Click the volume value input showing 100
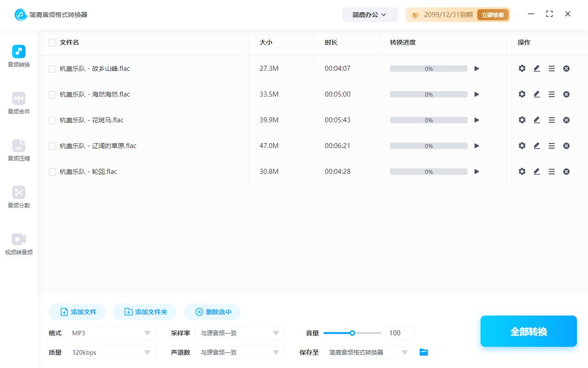The height and width of the screenshot is (368, 588). tap(399, 333)
